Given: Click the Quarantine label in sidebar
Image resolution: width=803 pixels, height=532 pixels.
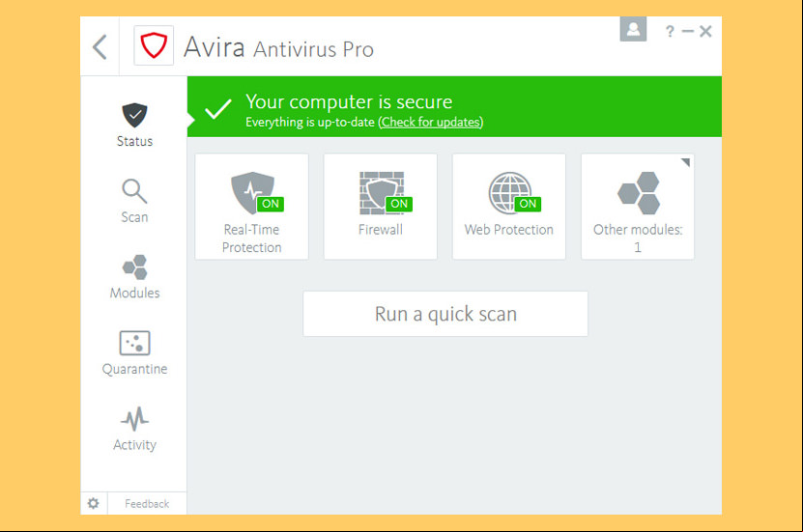Looking at the screenshot, I should coord(134,369).
